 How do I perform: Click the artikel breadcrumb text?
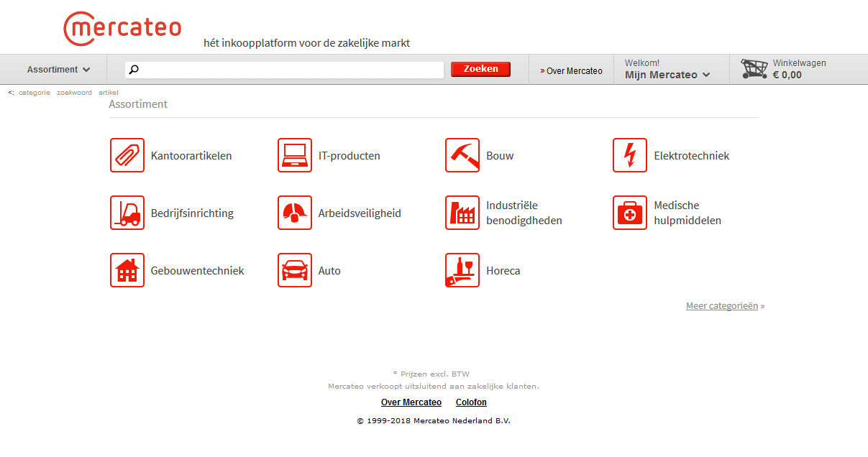click(x=109, y=93)
